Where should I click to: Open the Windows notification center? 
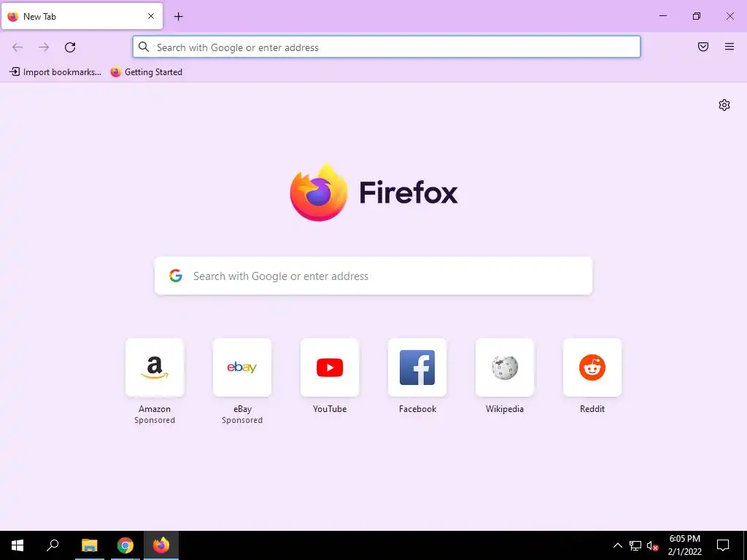(723, 545)
